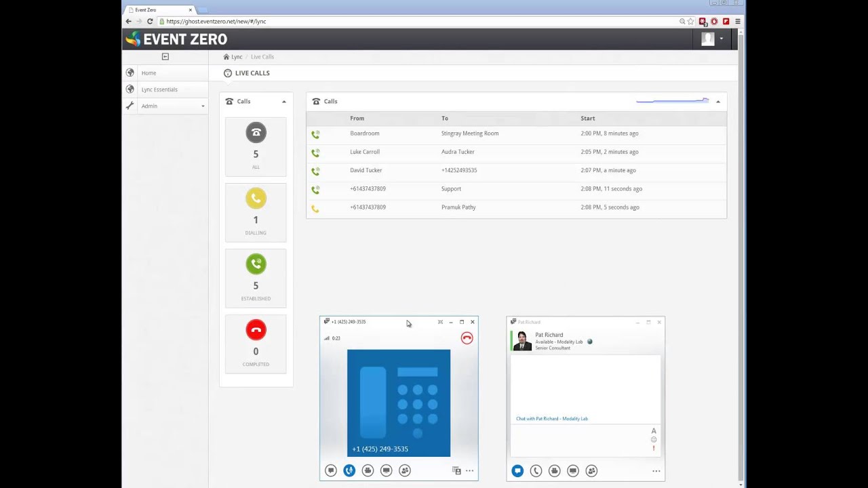868x488 pixels.
Task: Collapse the sidebar with toggle icon
Action: [x=165, y=57]
